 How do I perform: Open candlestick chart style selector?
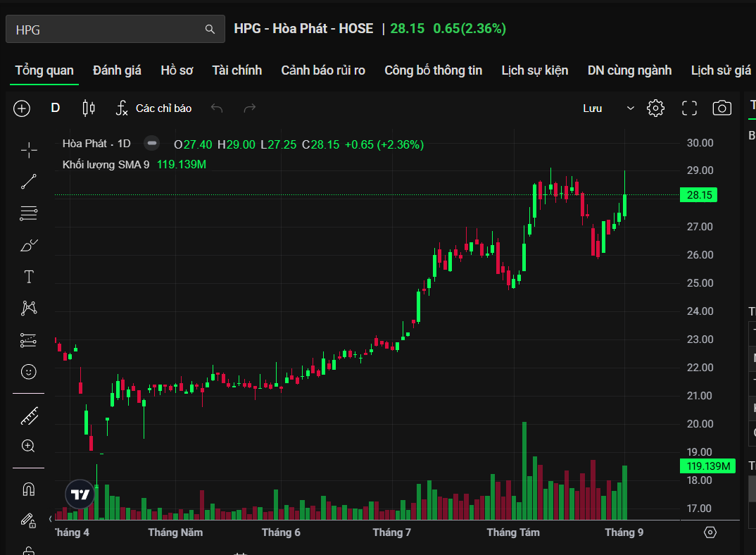(x=89, y=108)
